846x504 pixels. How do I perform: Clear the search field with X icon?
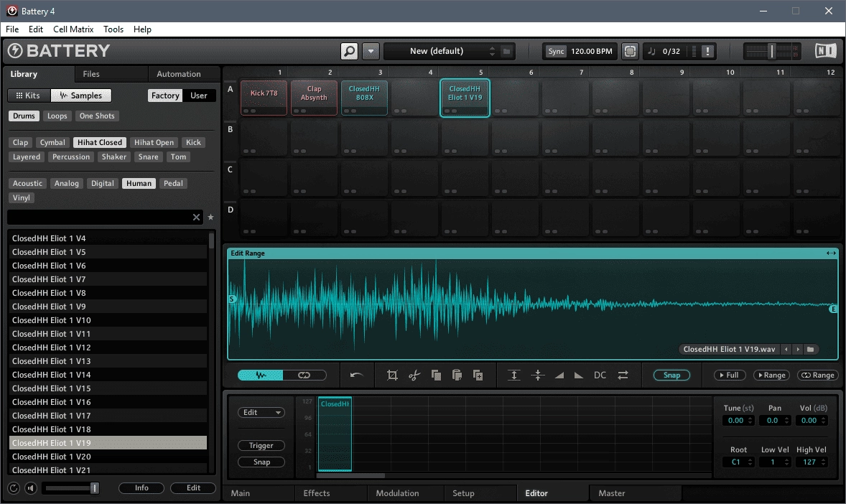tap(196, 217)
